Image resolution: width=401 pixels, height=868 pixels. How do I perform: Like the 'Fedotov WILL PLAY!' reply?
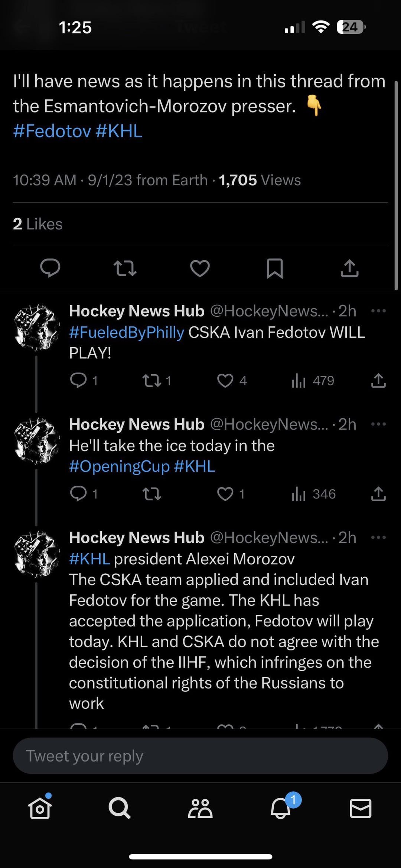(x=225, y=381)
